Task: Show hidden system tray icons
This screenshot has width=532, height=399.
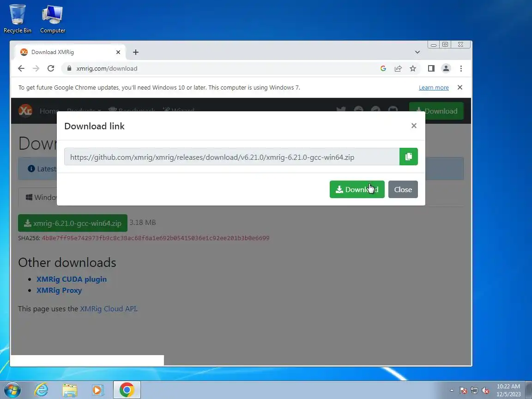Action: [452, 391]
